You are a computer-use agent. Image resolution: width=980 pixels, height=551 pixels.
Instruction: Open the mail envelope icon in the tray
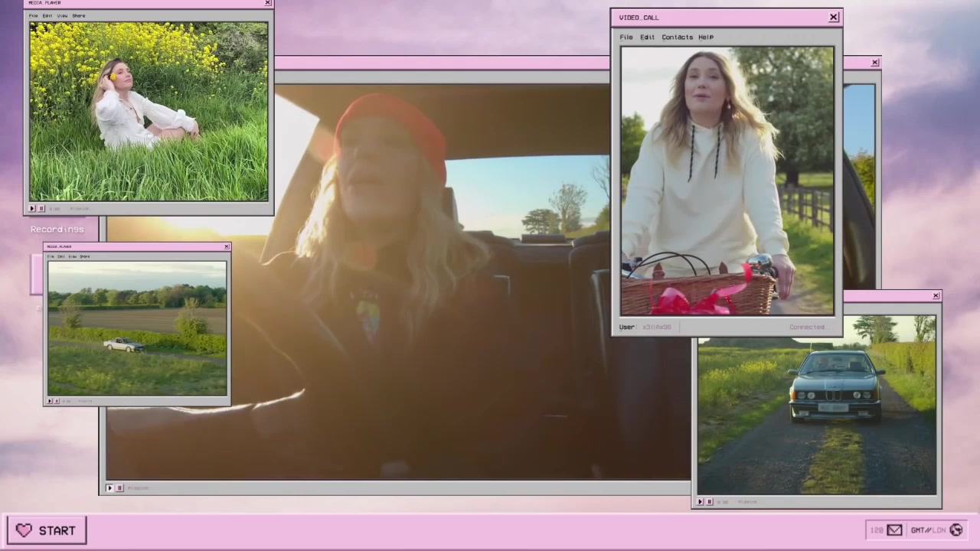[x=894, y=530]
